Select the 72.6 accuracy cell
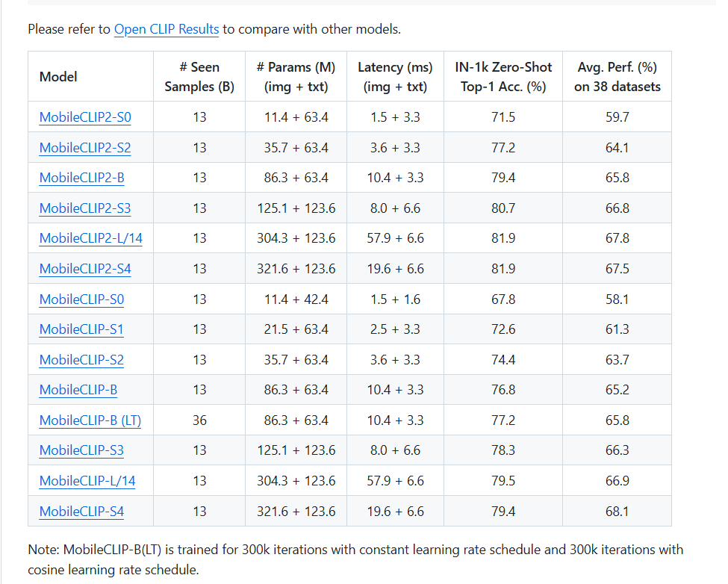728x584 pixels. click(503, 329)
